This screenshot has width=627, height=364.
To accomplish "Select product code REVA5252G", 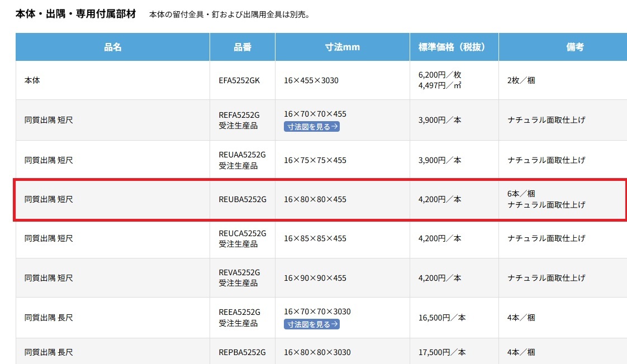I will (x=239, y=272).
